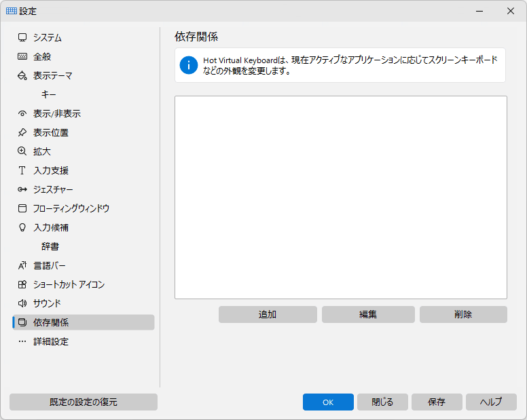The image size is (527, 420).
Task: Click the サウンド speaker icon
Action: 22,303
